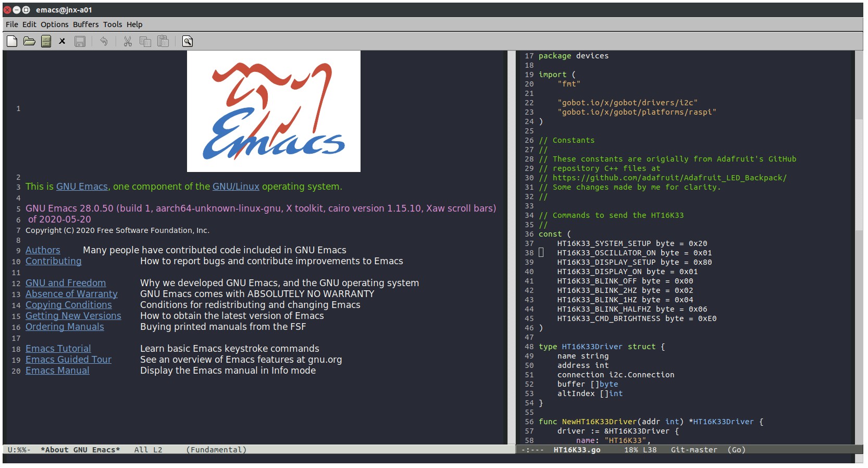868x468 pixels.
Task: Click the "package devices" code line
Action: [574, 56]
